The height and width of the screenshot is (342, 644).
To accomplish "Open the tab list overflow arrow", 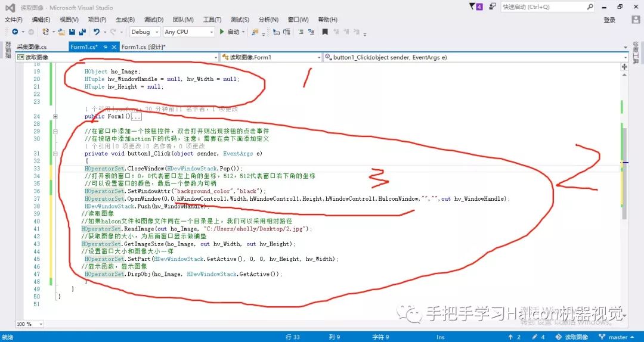I will pos(626,47).
